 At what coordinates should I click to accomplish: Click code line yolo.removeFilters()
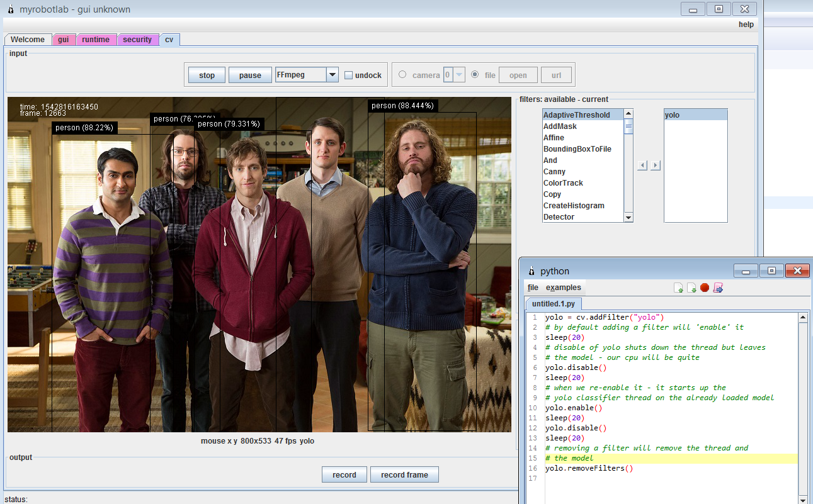589,468
